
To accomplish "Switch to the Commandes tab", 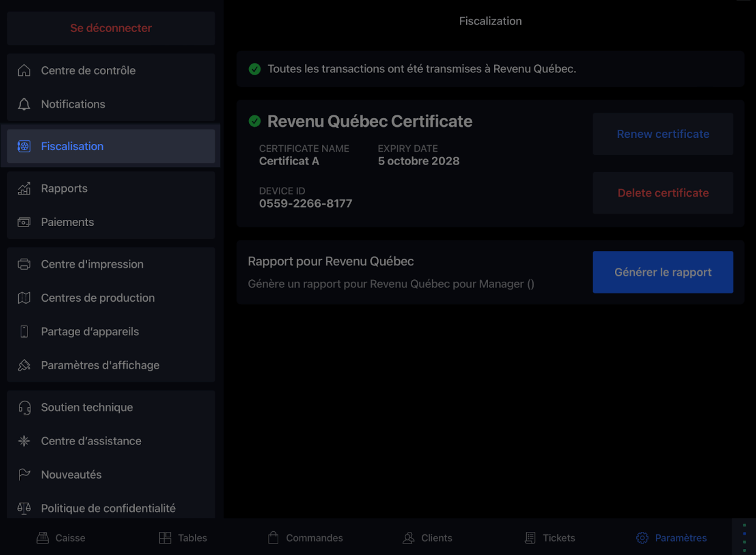I will 305,538.
